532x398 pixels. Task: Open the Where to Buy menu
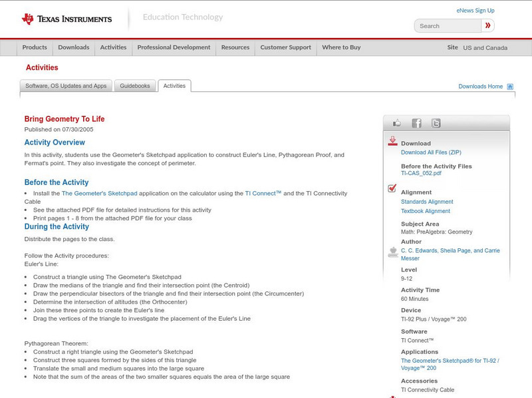point(341,47)
